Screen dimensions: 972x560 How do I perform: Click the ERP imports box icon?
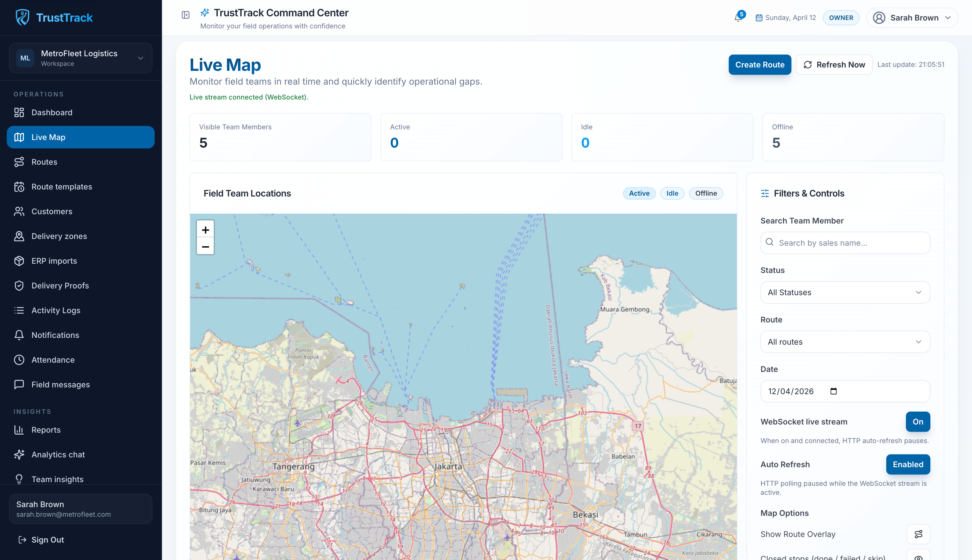click(x=19, y=261)
